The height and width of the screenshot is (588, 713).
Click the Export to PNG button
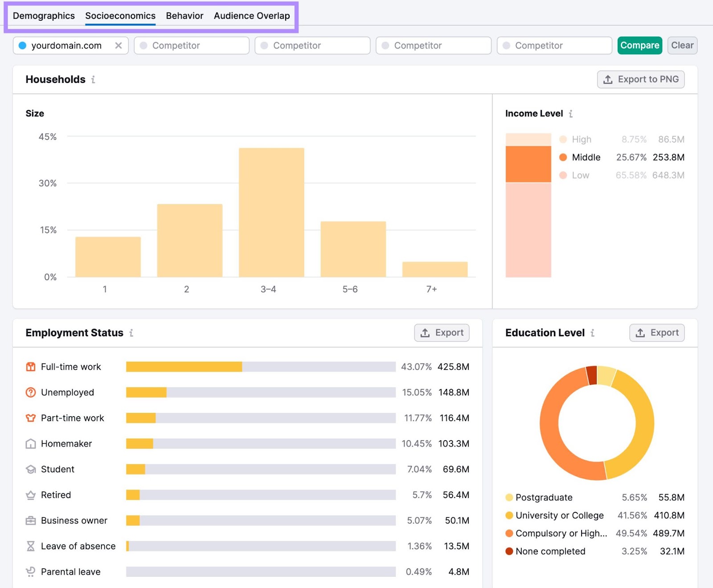(x=641, y=79)
